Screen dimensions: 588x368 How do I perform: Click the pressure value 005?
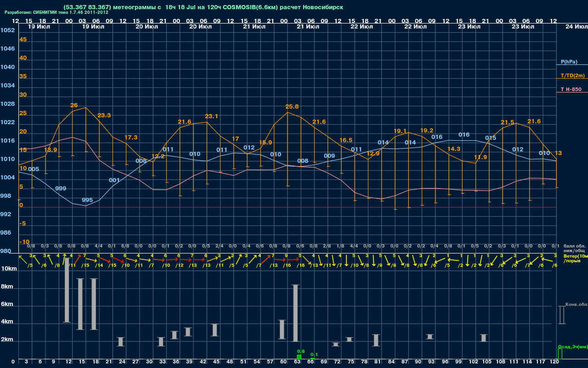click(34, 169)
